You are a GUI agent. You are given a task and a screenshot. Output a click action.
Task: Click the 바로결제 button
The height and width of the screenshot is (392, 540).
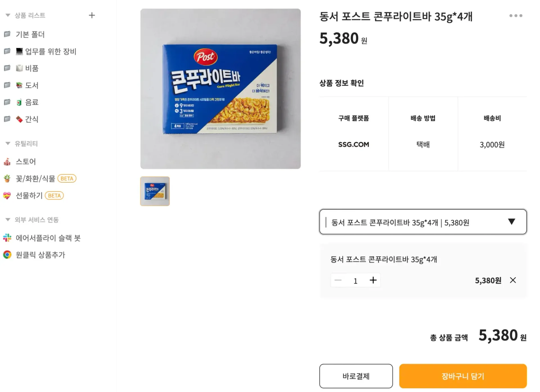click(x=356, y=376)
